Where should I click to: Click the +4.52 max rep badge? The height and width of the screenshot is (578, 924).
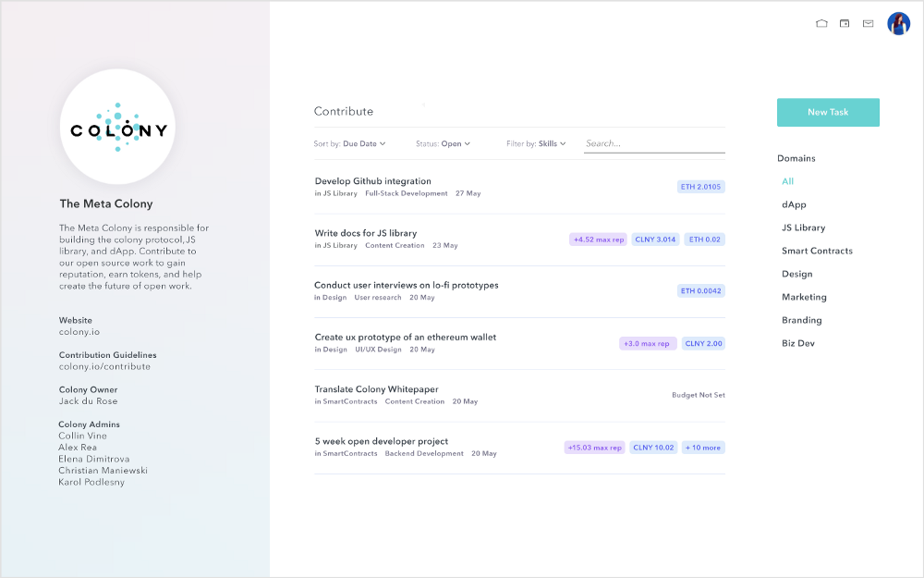598,240
